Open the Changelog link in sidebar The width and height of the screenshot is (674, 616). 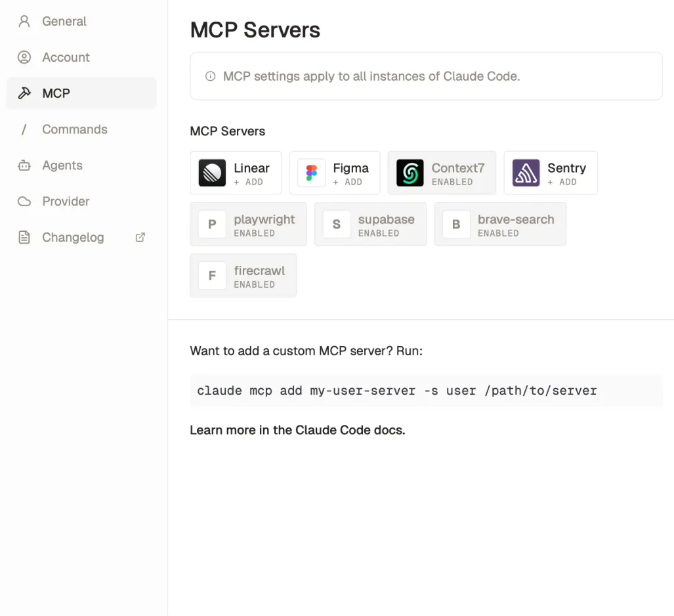tap(81, 238)
